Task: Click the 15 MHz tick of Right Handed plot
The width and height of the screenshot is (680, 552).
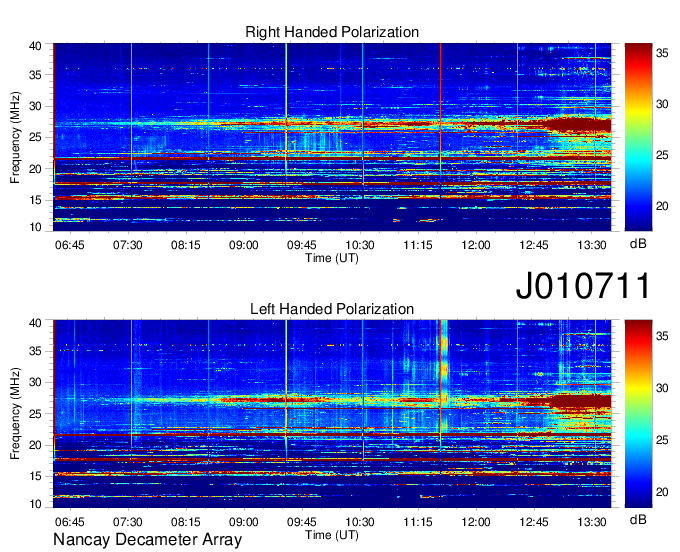Action: click(x=36, y=200)
